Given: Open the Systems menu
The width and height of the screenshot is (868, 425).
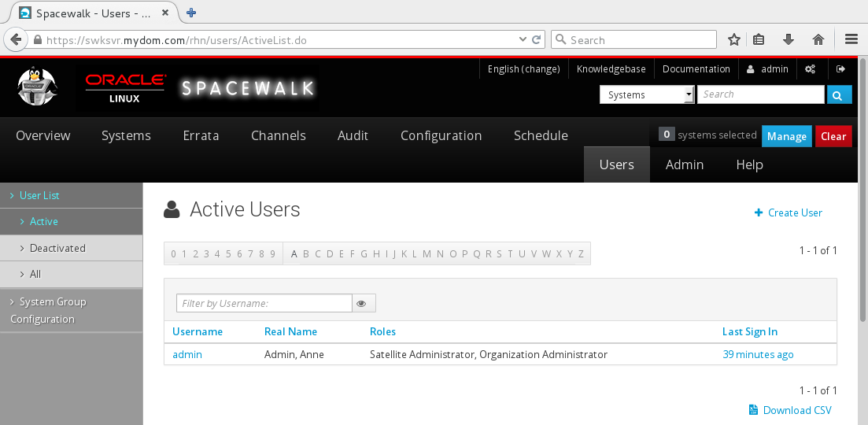Looking at the screenshot, I should point(126,135).
